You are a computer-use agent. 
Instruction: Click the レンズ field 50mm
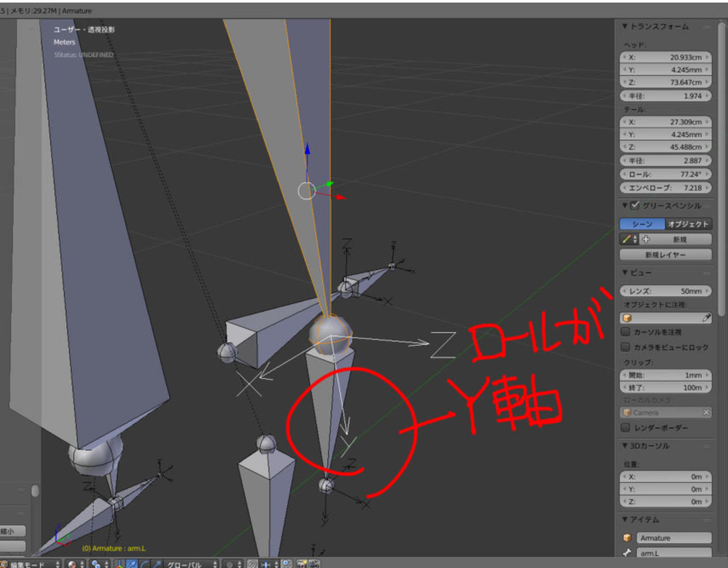(666, 291)
